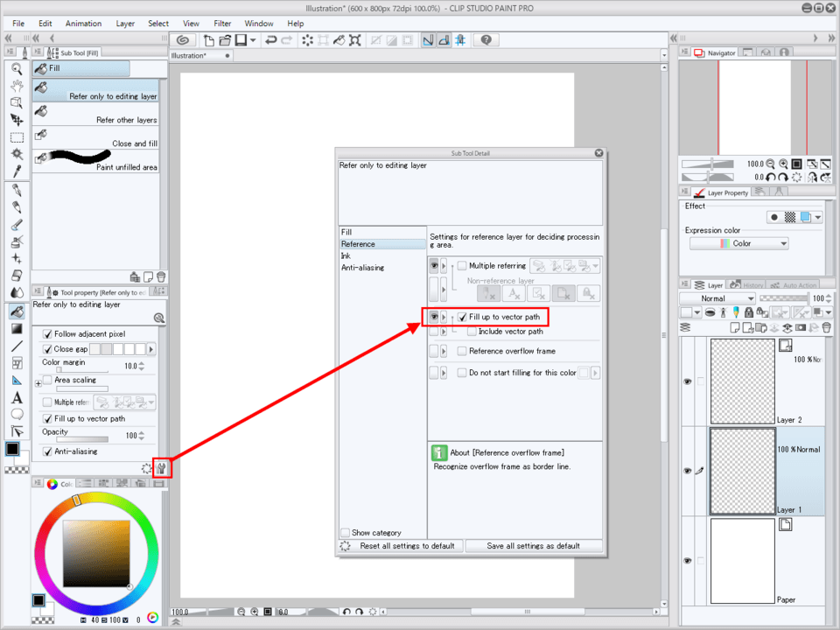Select the Ruler tool
The width and height of the screenshot is (840, 630).
click(17, 381)
